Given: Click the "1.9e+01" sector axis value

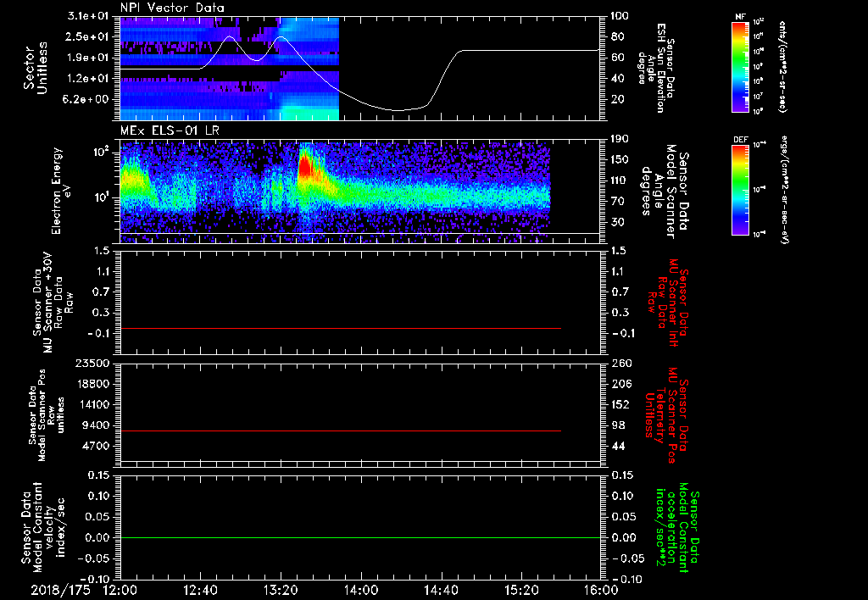Looking at the screenshot, I should [x=88, y=58].
